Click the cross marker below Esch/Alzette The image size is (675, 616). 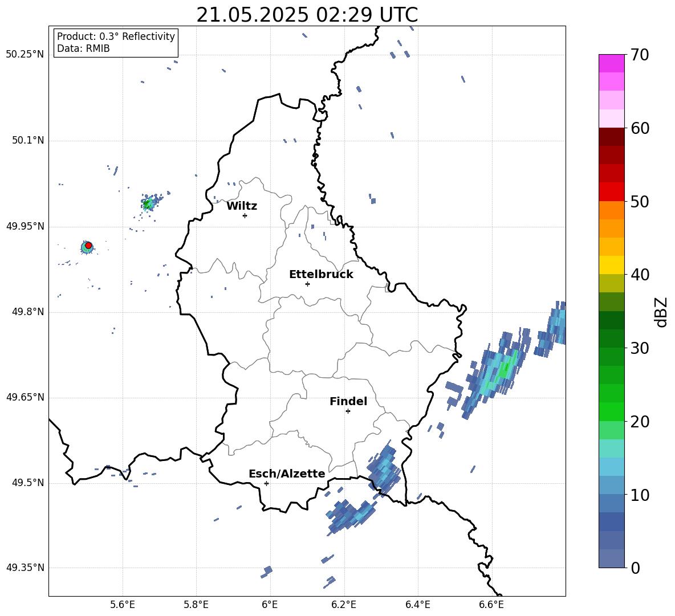[266, 483]
